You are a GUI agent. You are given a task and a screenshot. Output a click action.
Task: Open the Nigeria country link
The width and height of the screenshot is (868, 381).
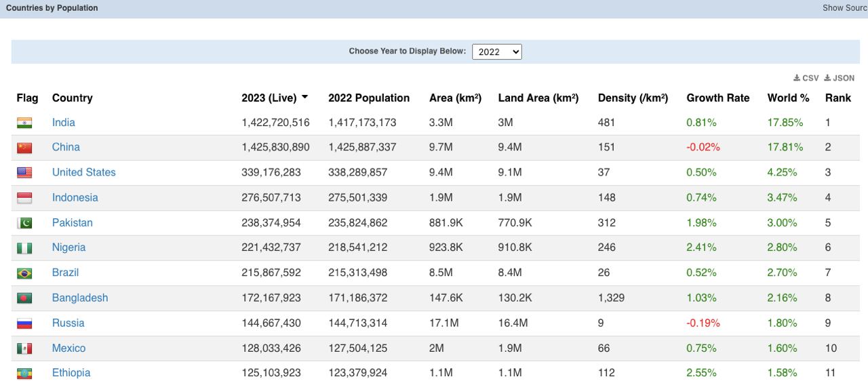click(68, 247)
